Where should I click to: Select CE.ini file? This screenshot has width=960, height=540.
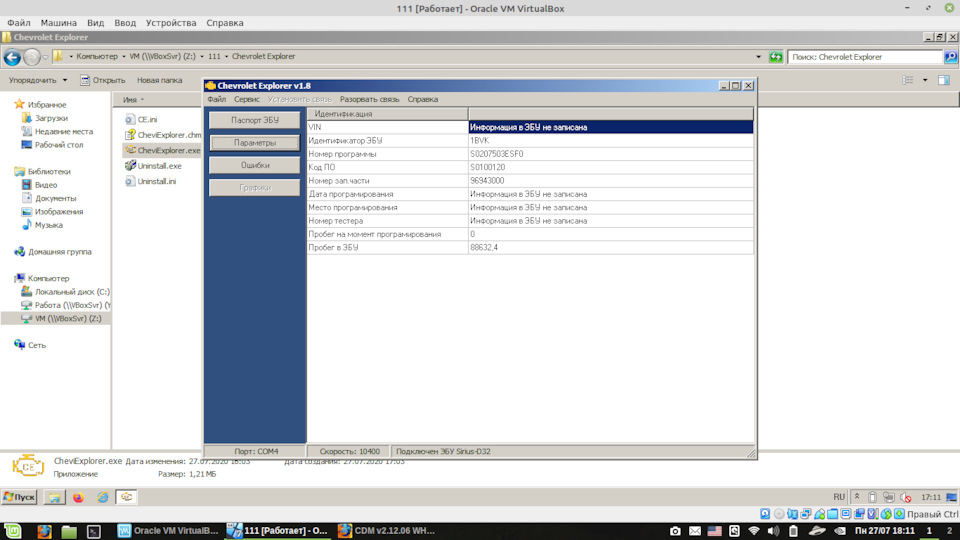coord(141,119)
